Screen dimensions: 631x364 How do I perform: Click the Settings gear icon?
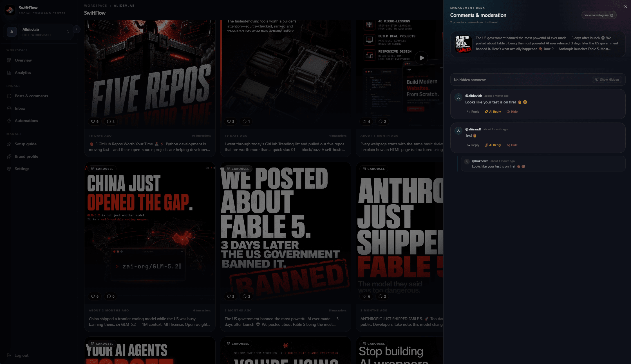tap(9, 169)
